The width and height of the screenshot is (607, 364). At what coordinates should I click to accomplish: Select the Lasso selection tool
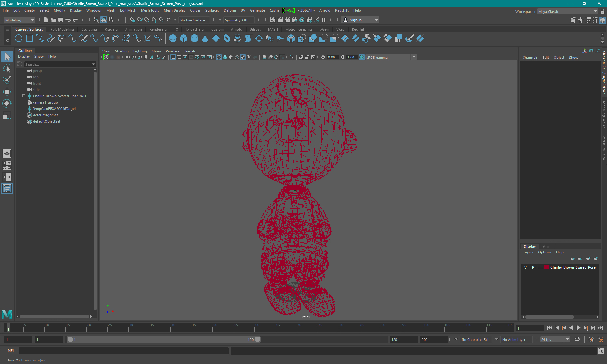click(x=7, y=68)
